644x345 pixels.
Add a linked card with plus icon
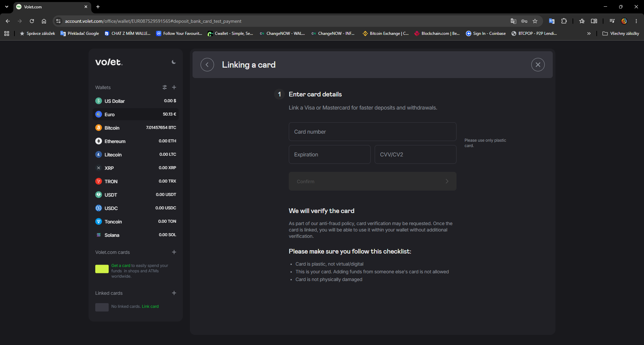point(174,293)
